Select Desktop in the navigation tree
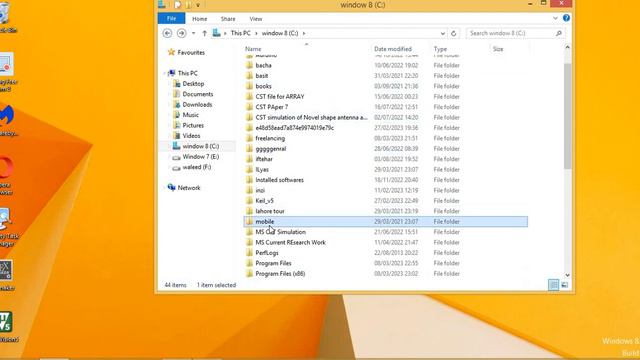 click(193, 84)
